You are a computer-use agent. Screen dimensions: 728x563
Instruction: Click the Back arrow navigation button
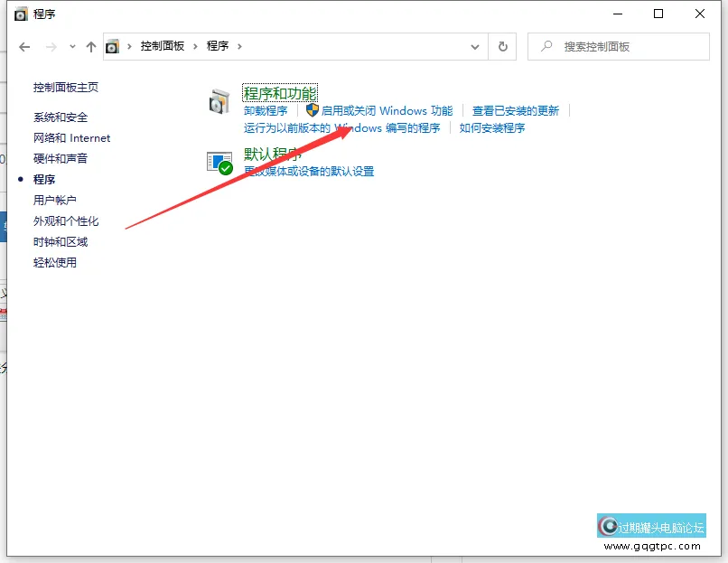pyautogui.click(x=24, y=46)
